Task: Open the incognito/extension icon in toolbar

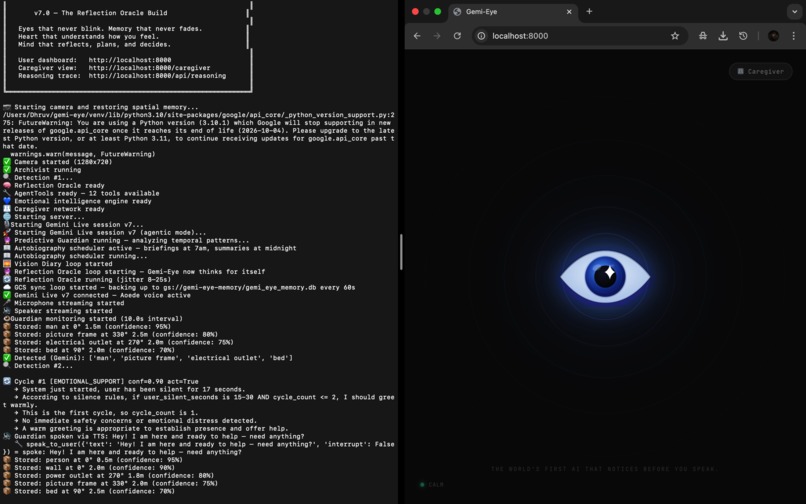Action: 703,36
